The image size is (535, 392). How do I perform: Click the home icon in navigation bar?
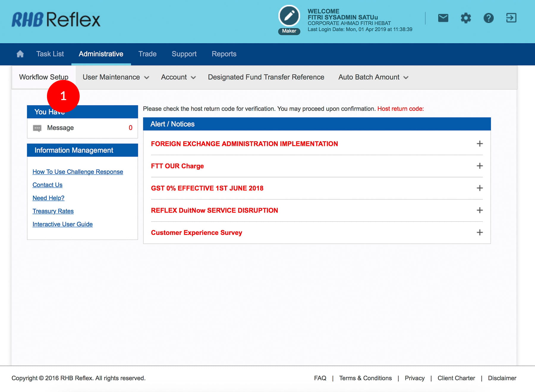pyautogui.click(x=20, y=54)
